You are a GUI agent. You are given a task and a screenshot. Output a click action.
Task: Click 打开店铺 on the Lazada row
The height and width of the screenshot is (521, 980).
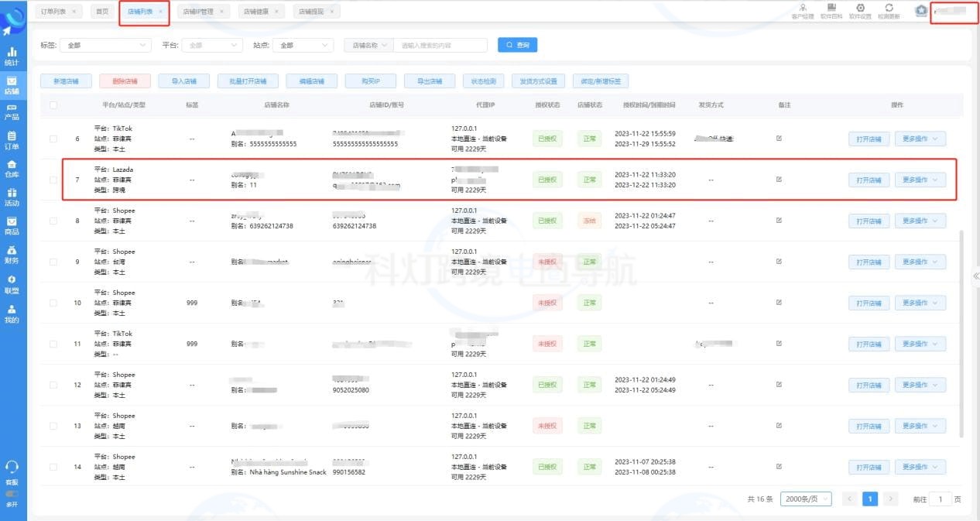coord(868,179)
